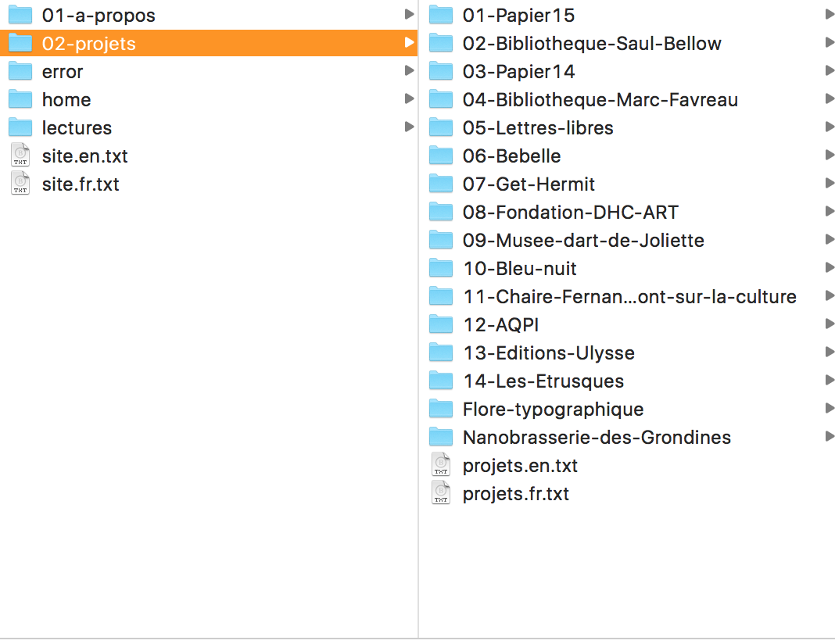
Task: Select the 'site.fr.txt' file name
Action: (81, 184)
